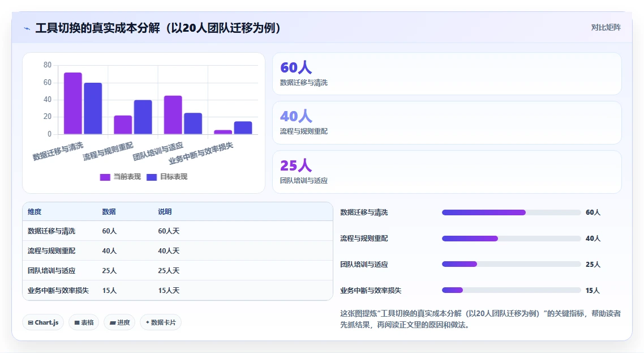Click the 维度 table column header

[35, 212]
